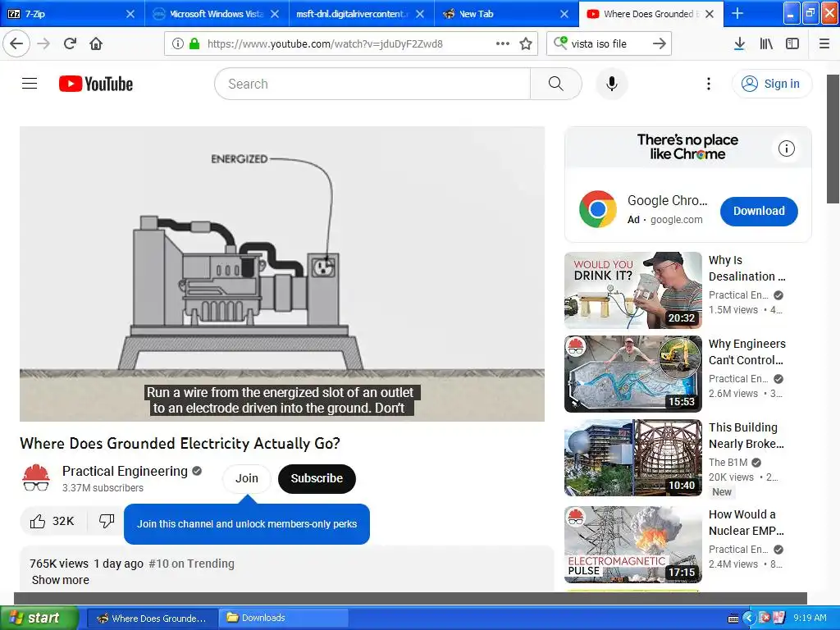The image size is (840, 630).
Task: Click the The B1M channel name
Action: point(728,463)
